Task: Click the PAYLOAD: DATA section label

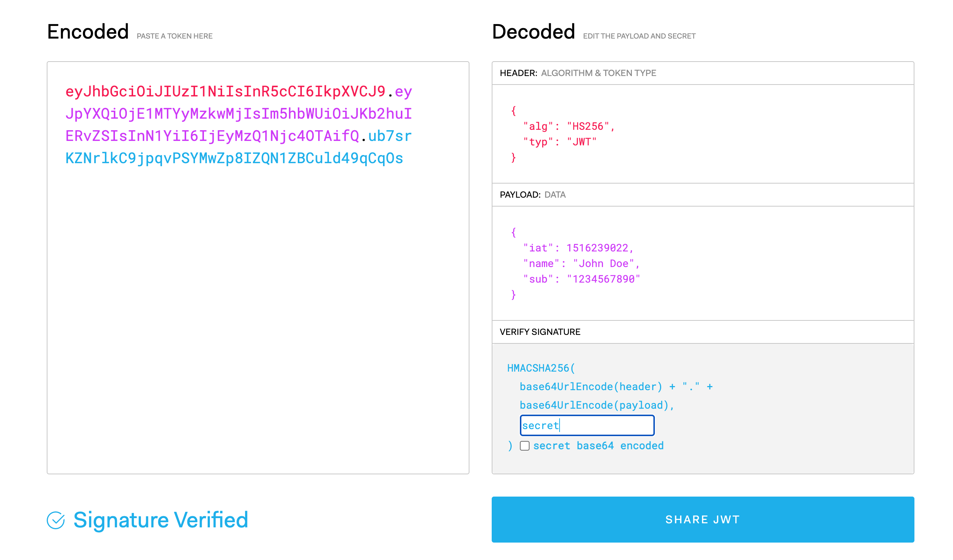Action: [532, 195]
